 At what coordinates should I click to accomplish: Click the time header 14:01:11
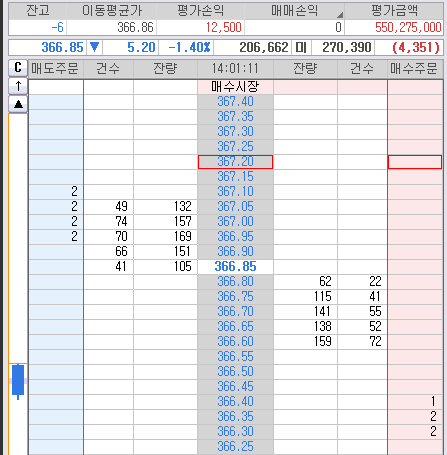[x=235, y=69]
